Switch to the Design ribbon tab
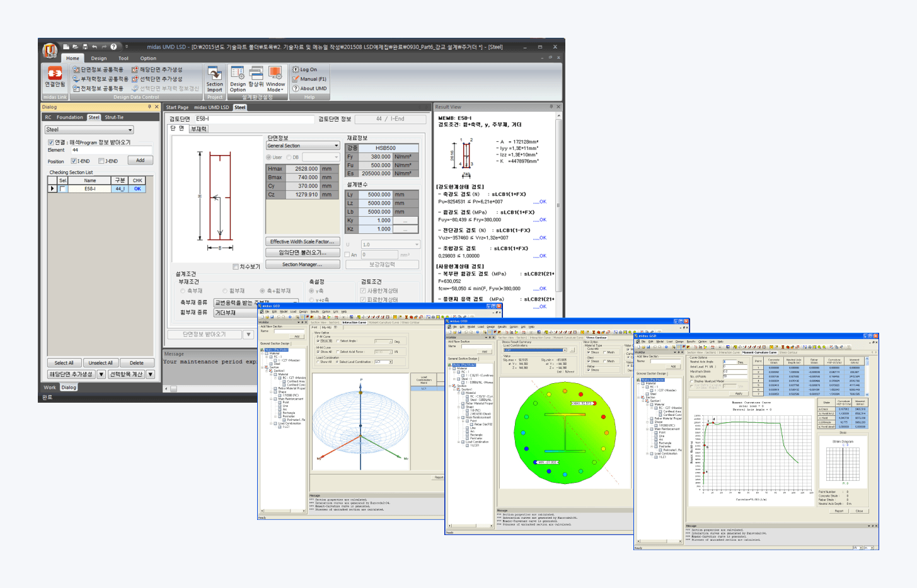This screenshot has width=917, height=588. (99, 58)
